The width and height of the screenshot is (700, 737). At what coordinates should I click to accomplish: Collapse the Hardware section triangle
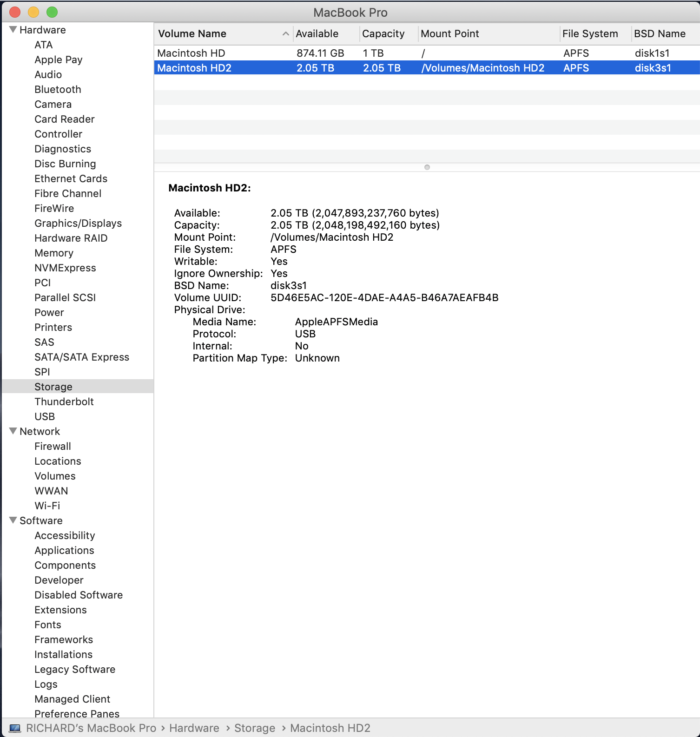coord(13,30)
